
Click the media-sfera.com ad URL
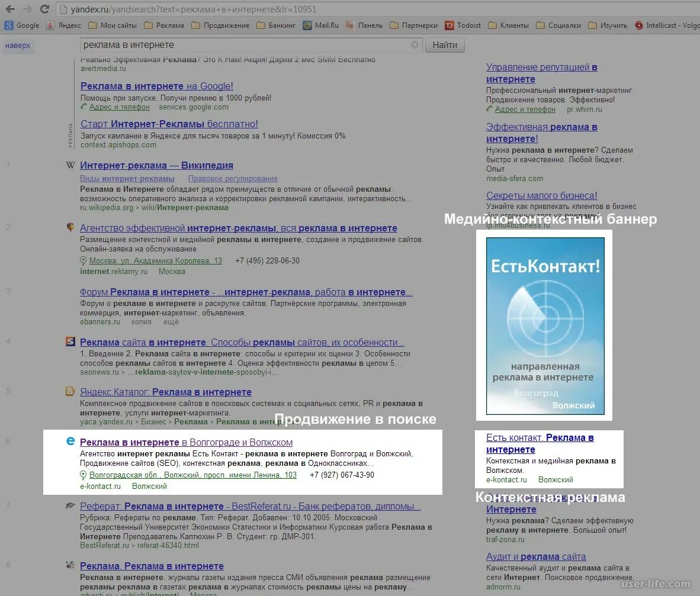[515, 178]
